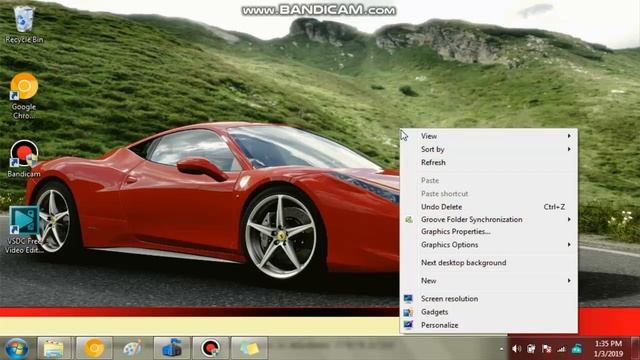Show hidden tray icons arrow
This screenshot has width=640, height=360.
tap(501, 349)
